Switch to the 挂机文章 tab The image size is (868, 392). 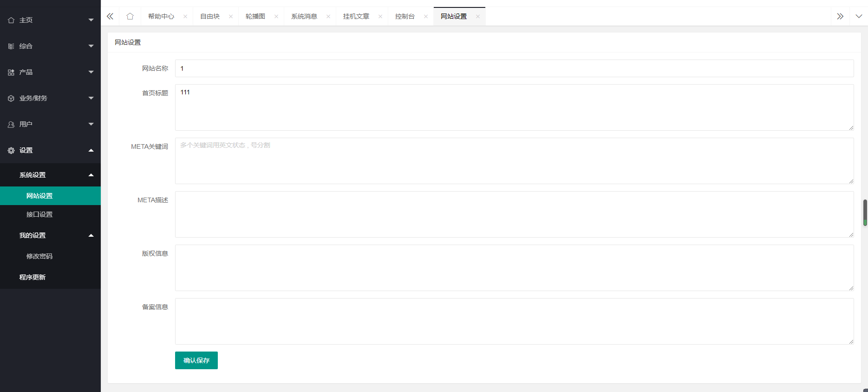tap(356, 16)
